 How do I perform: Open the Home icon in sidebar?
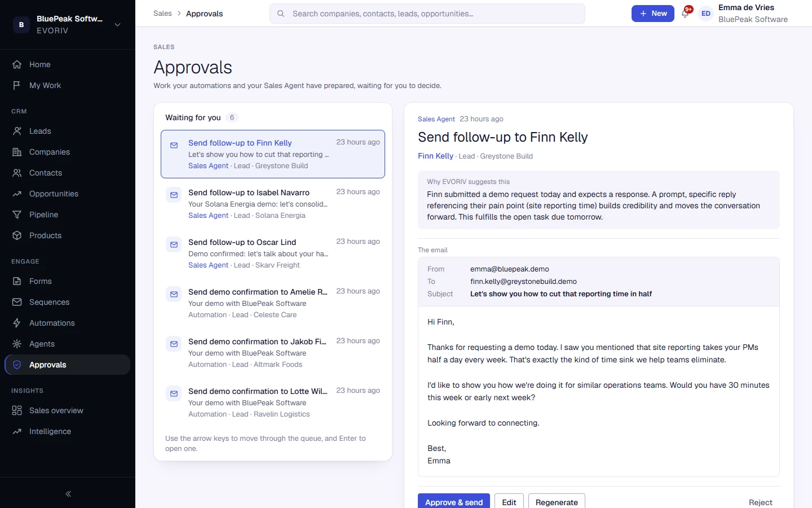[17, 64]
